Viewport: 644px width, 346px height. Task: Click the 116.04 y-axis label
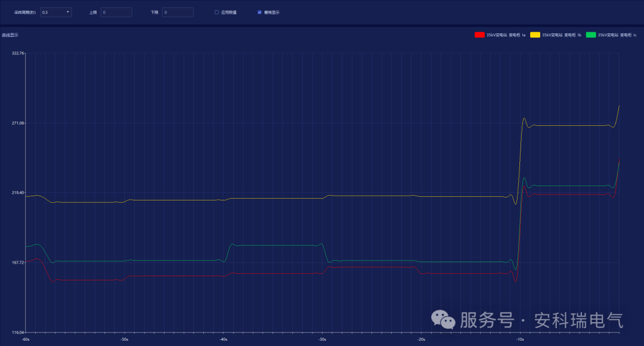(18, 332)
